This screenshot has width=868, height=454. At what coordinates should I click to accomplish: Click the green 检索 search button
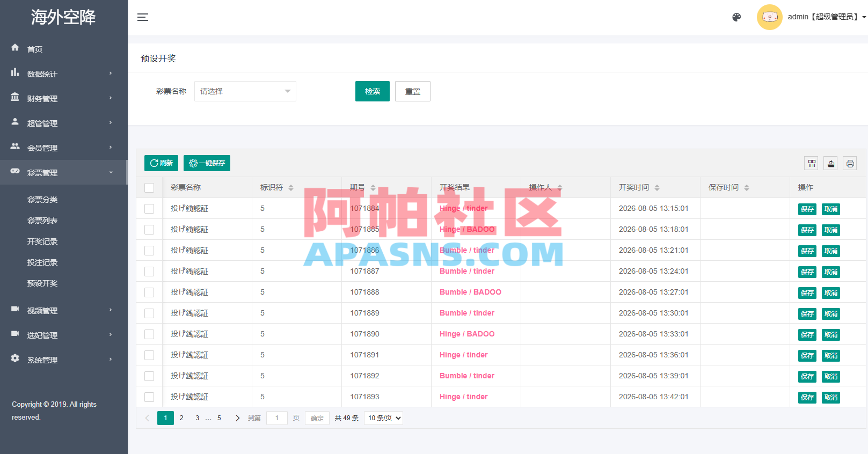[373, 91]
